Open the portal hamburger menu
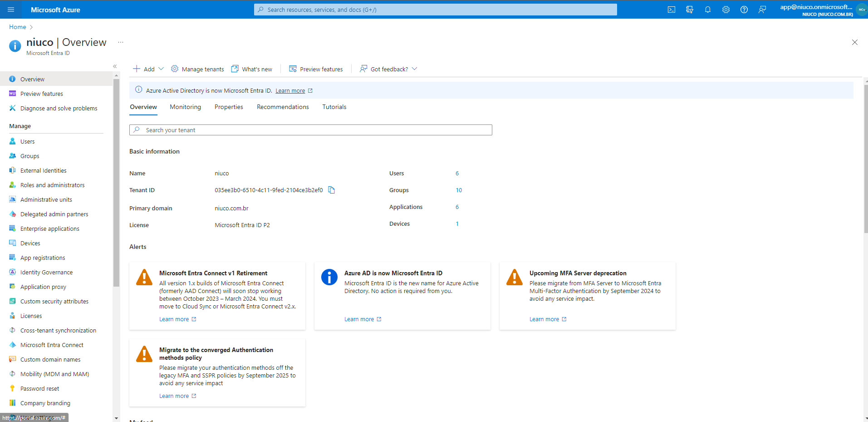Viewport: 868px width, 422px height. click(11, 10)
